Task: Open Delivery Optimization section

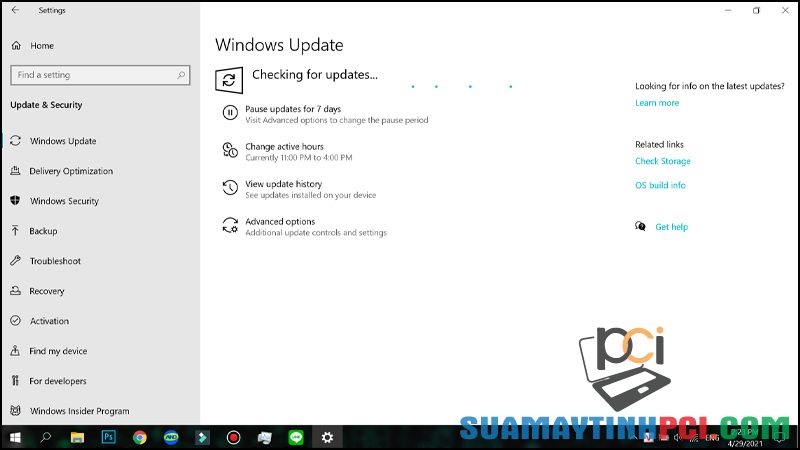Action: click(x=71, y=171)
